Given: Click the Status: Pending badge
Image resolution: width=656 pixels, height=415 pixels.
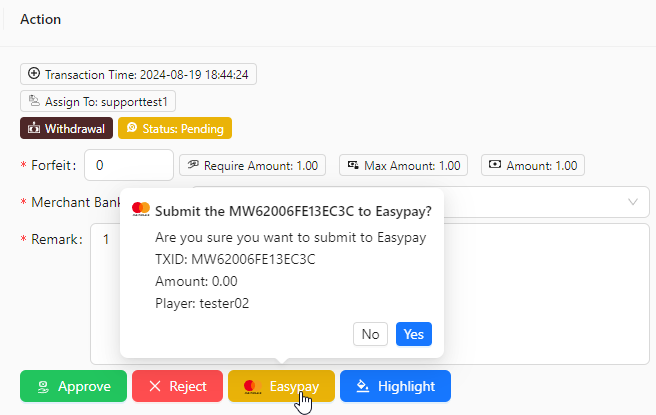Looking at the screenshot, I should 175,128.
